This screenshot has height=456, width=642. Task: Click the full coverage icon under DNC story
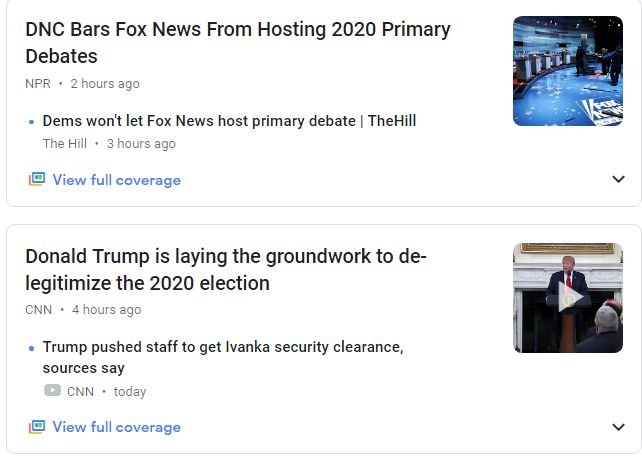pos(37,180)
